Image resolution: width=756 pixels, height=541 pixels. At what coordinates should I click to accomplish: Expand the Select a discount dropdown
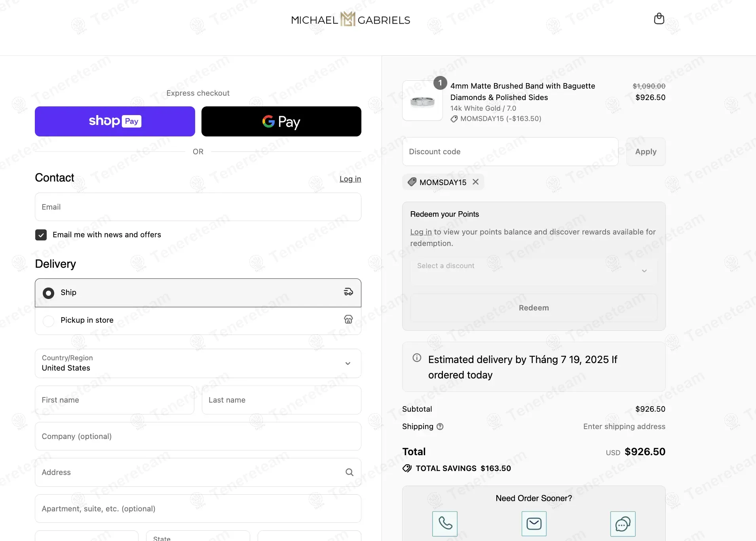pos(534,271)
